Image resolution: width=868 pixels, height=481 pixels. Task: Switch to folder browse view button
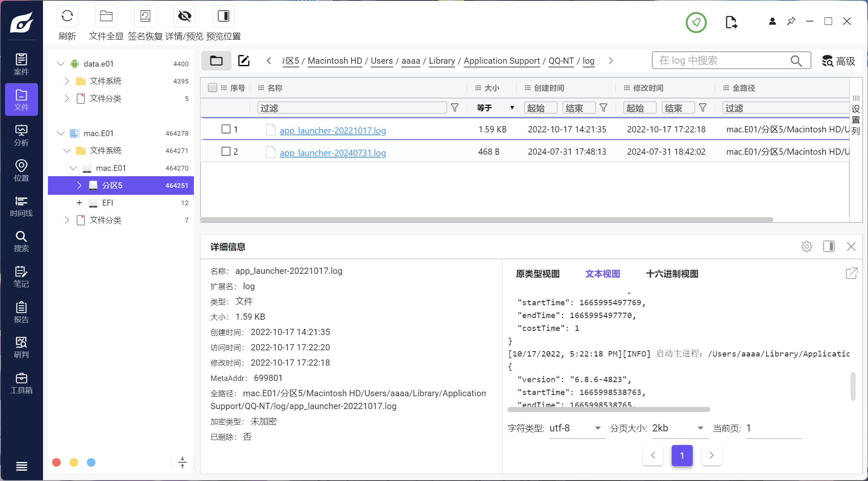point(216,61)
